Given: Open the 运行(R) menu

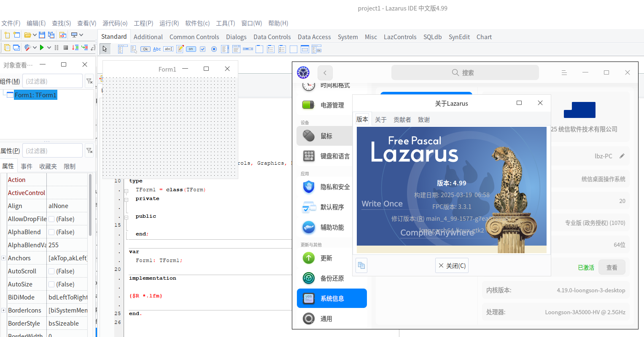Looking at the screenshot, I should tap(169, 23).
